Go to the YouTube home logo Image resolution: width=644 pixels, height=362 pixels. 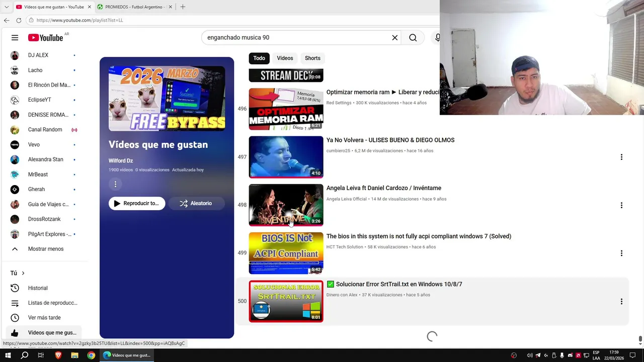(x=45, y=38)
